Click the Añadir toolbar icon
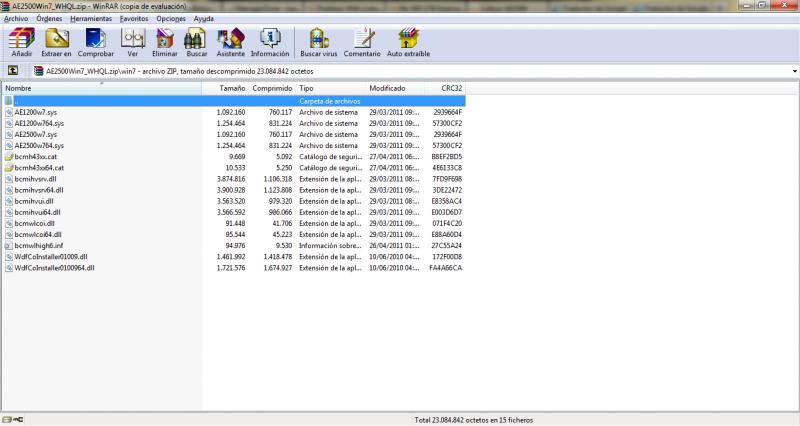The width and height of the screenshot is (800, 426). [x=21, y=39]
